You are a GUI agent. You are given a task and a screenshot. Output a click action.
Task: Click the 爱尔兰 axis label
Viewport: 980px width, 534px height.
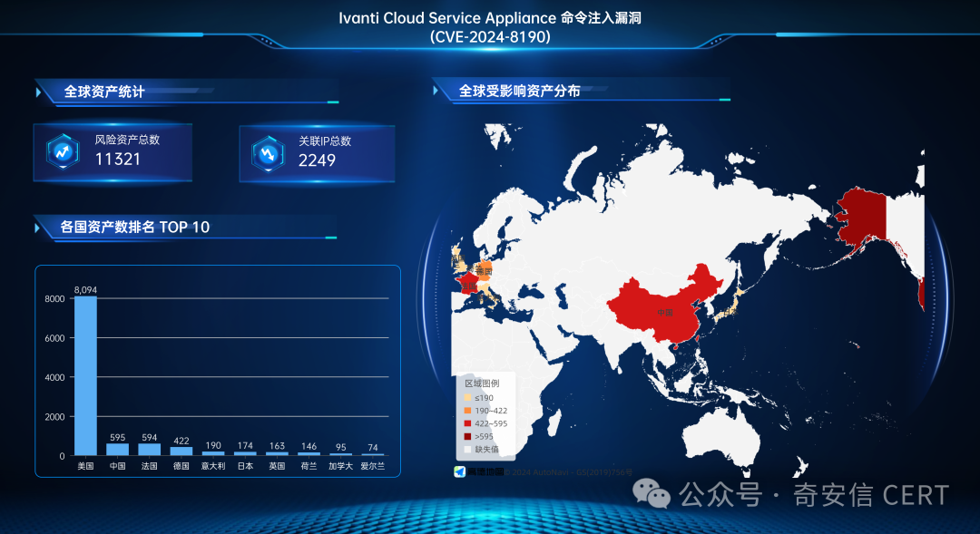click(x=373, y=466)
